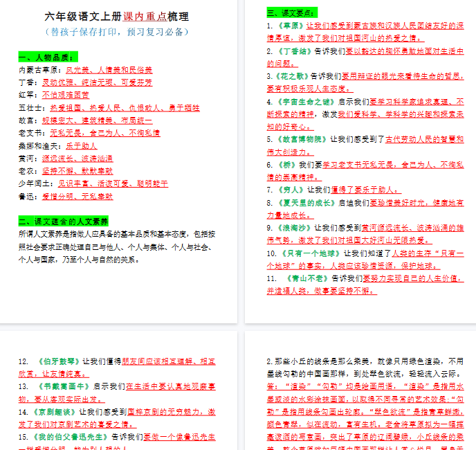476x450 pixels.
Task: Click the line starting with 鲁迅：
Action: tap(66, 197)
